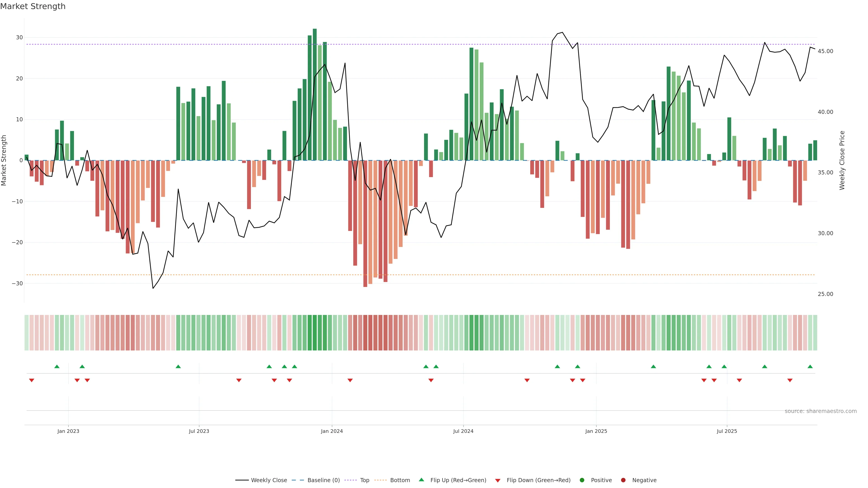Click the Market Strength chart title
The image size is (868, 488).
click(x=33, y=6)
